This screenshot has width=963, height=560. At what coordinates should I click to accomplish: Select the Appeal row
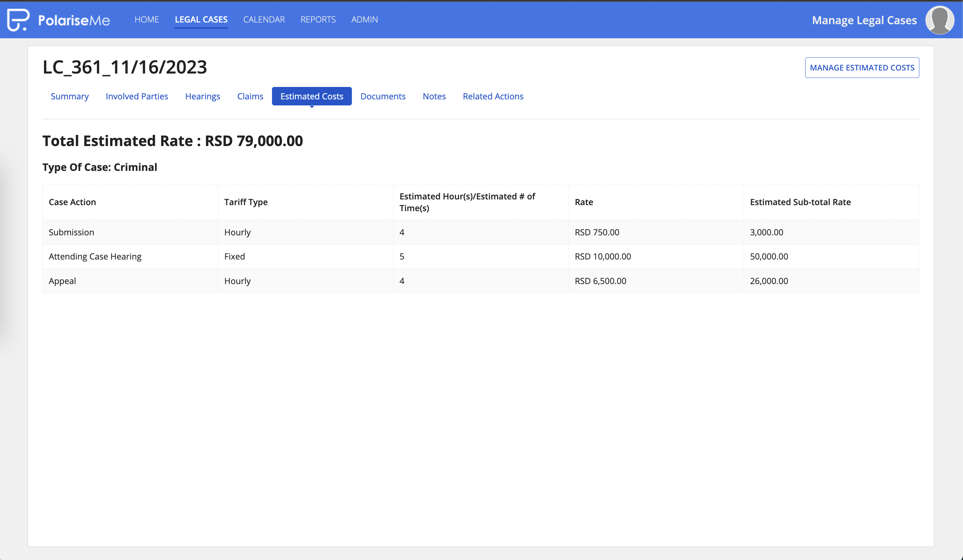[481, 281]
